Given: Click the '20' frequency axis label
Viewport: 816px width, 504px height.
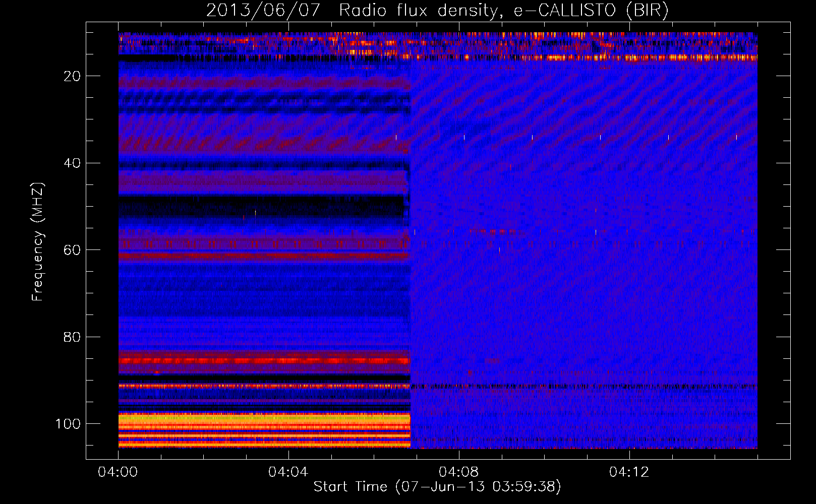Looking at the screenshot, I should (x=73, y=77).
